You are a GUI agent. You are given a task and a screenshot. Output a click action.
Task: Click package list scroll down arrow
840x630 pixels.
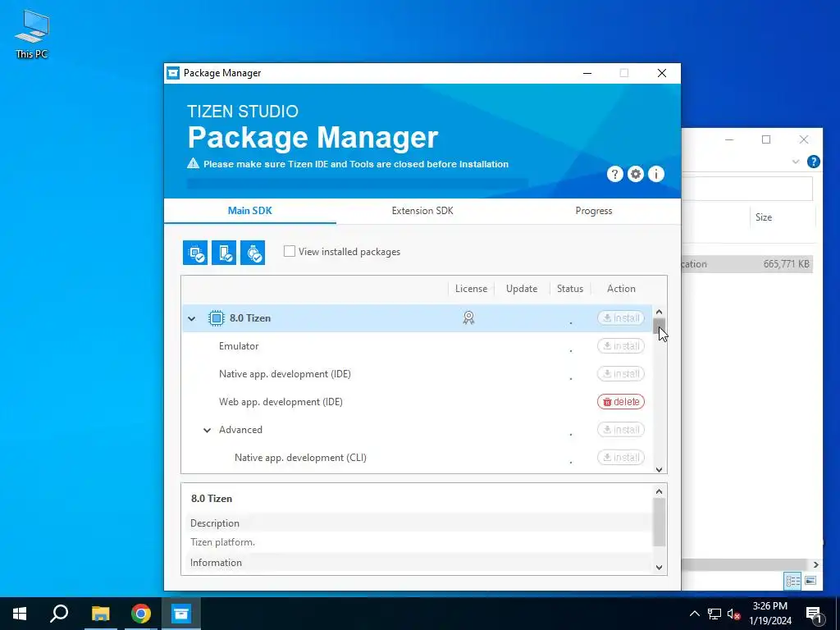(x=659, y=469)
